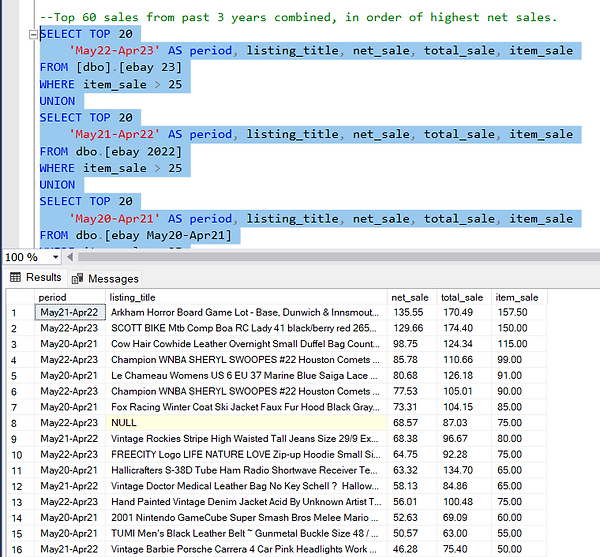The image size is (600, 557).
Task: Click the 2001 Nintendo GameCube cell
Action: [246, 518]
